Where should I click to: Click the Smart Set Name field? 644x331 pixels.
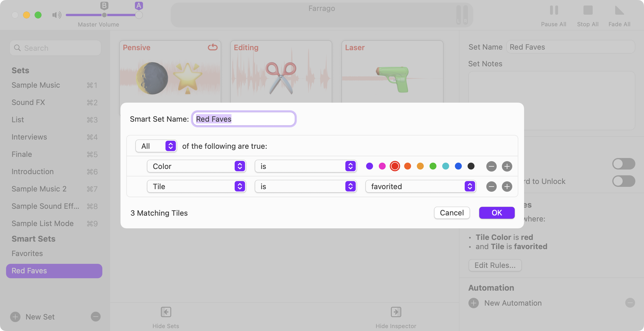click(x=244, y=119)
